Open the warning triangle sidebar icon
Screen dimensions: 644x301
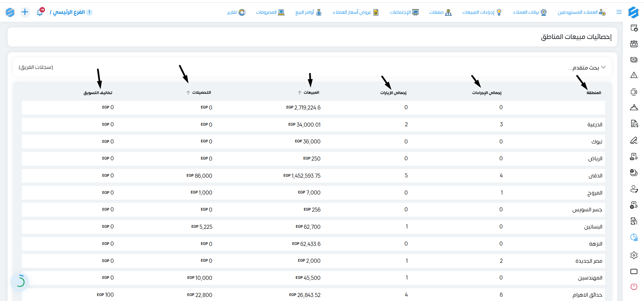(634, 75)
